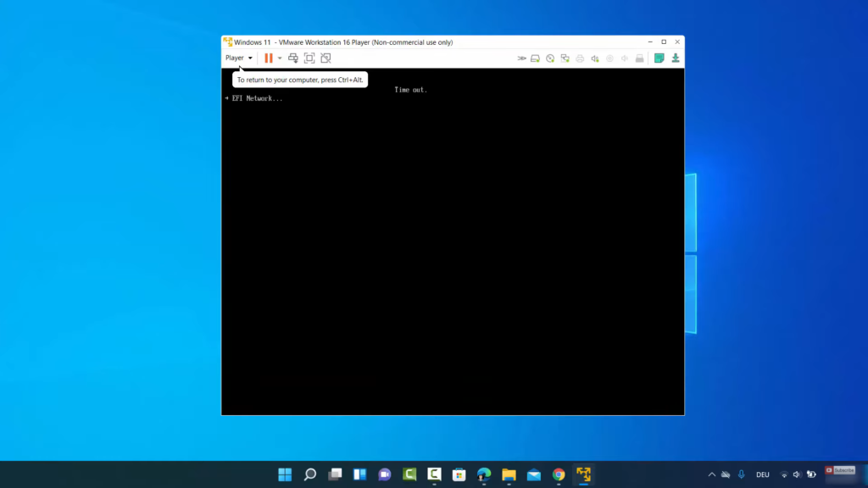The image size is (868, 488).
Task: Pause the virtual machine
Action: coord(268,58)
